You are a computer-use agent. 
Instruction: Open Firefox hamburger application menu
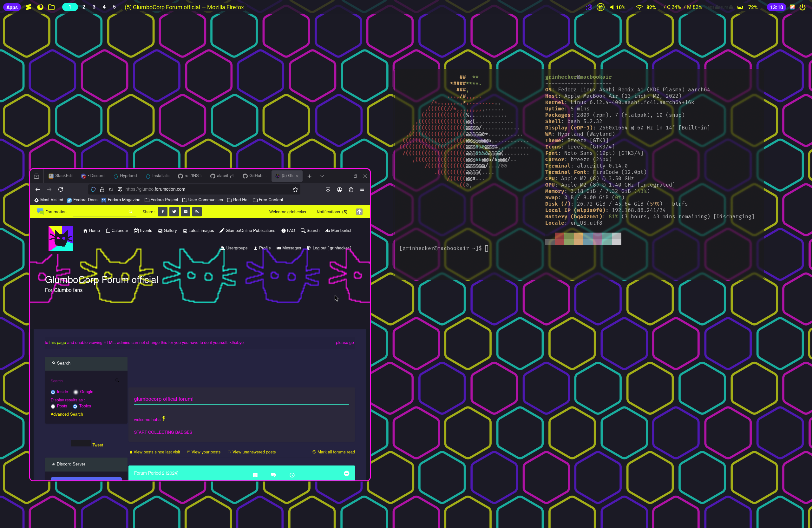point(362,189)
